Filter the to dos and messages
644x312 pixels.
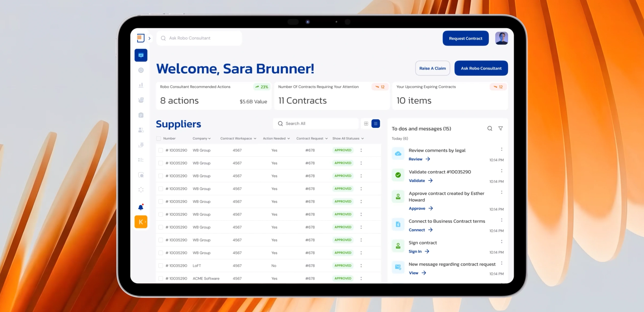click(x=501, y=128)
